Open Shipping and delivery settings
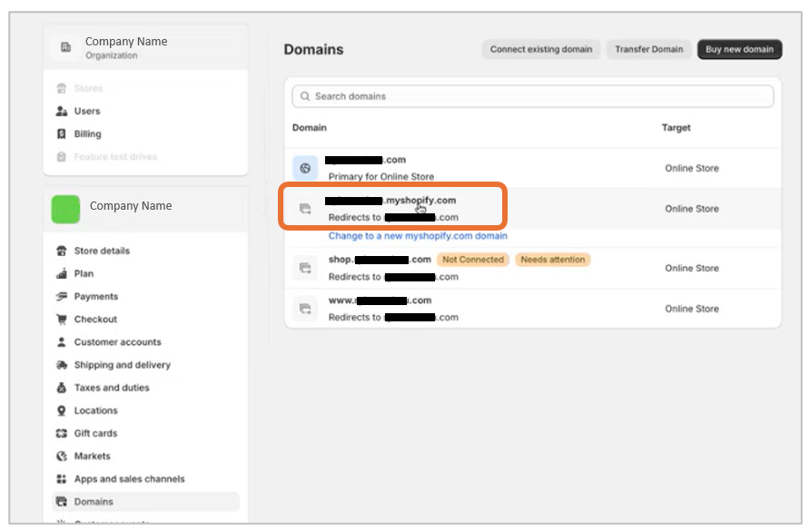Viewport: 810px width, 532px height. pyautogui.click(x=123, y=365)
